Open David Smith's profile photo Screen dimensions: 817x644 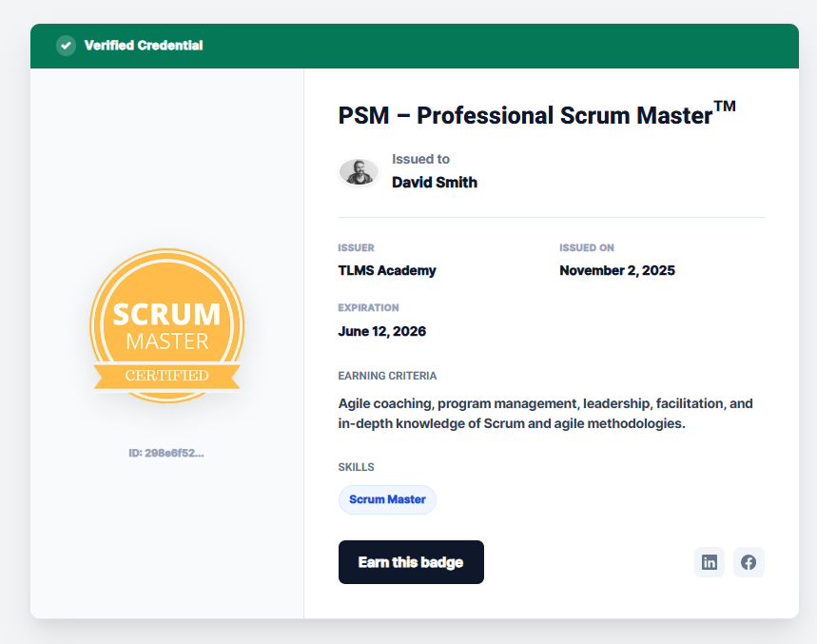(359, 171)
